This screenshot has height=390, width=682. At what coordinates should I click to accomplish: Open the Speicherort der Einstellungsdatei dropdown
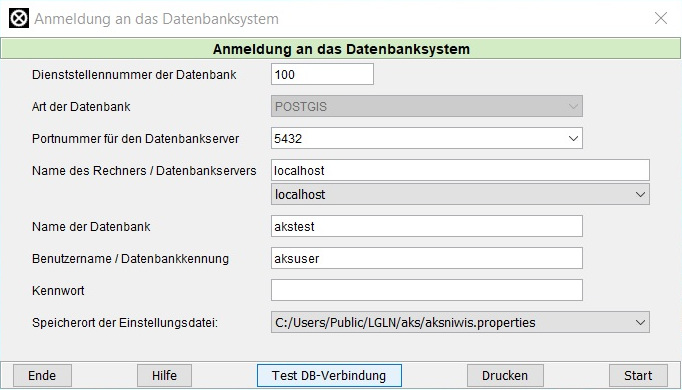click(x=460, y=323)
